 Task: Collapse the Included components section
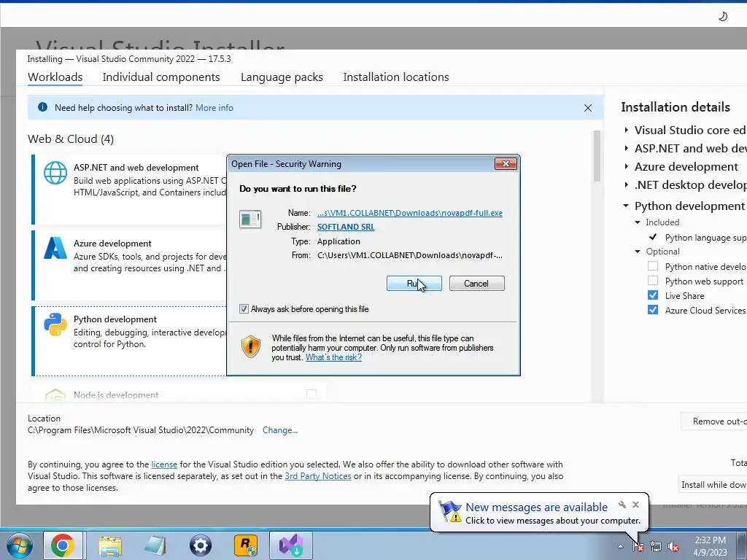point(638,222)
